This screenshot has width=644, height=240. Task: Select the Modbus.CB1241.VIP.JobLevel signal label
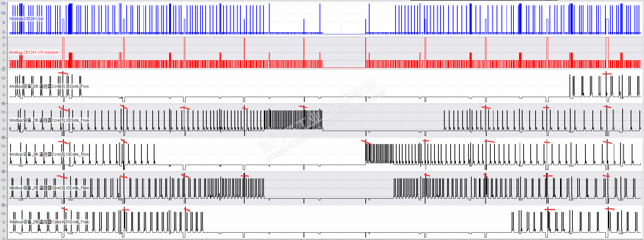pos(34,52)
